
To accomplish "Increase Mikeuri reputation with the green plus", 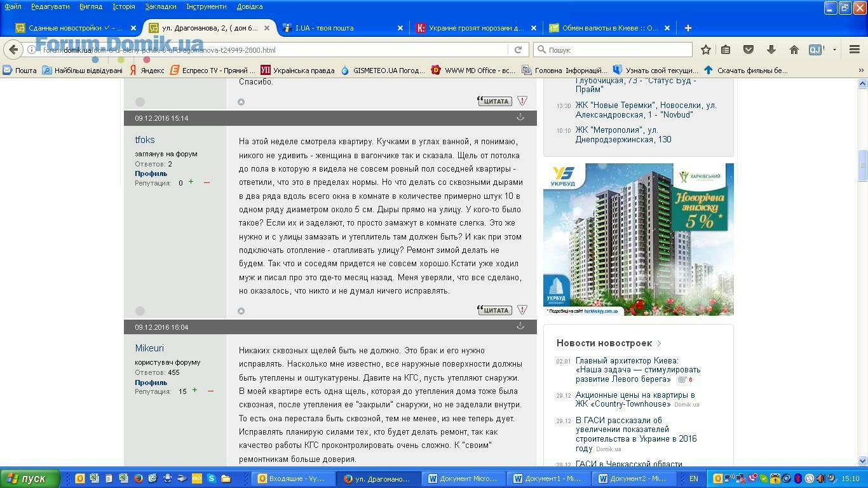I will (x=194, y=391).
